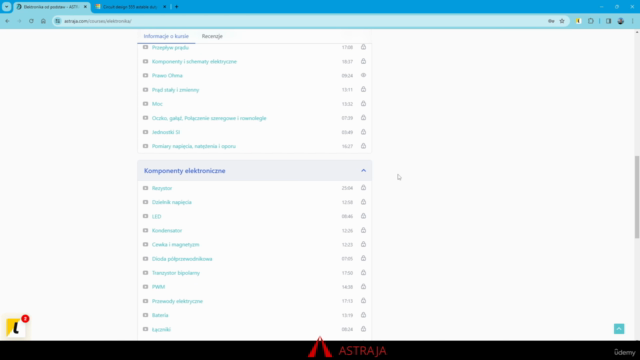Open lesson Jednostki SI

click(166, 132)
